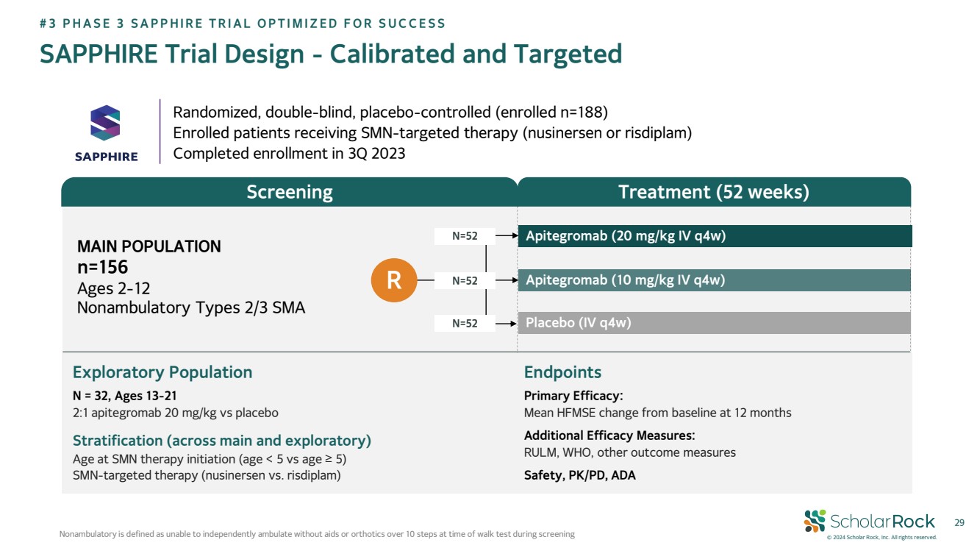This screenshot has width=980, height=551.
Task: Click the bottom N=52 label box
Action: pos(465,323)
